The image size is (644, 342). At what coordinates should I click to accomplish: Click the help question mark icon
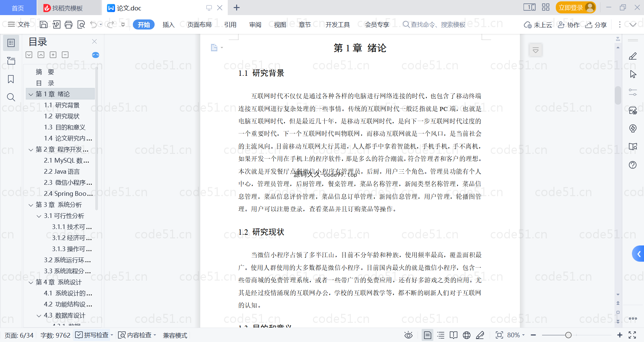[633, 165]
